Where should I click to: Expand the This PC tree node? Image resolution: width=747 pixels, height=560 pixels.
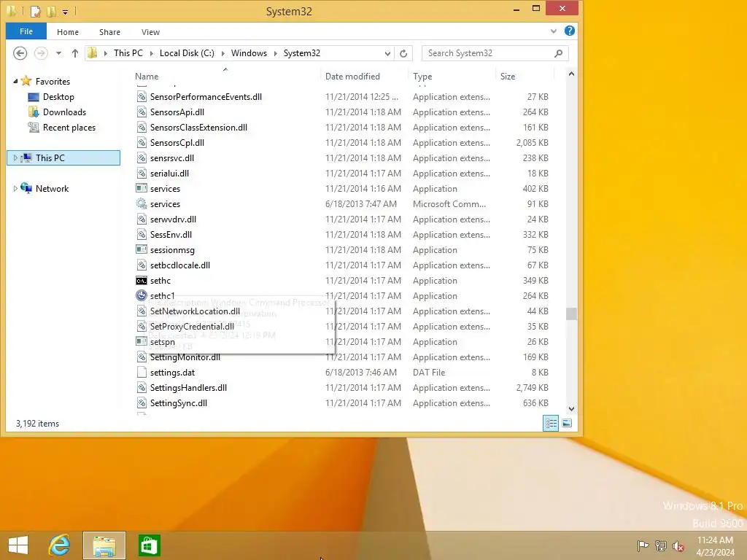[x=15, y=158]
